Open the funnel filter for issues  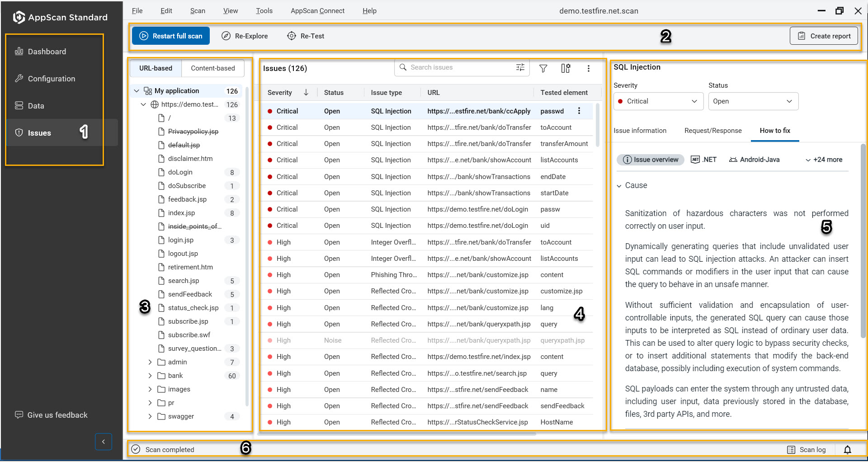click(x=542, y=68)
